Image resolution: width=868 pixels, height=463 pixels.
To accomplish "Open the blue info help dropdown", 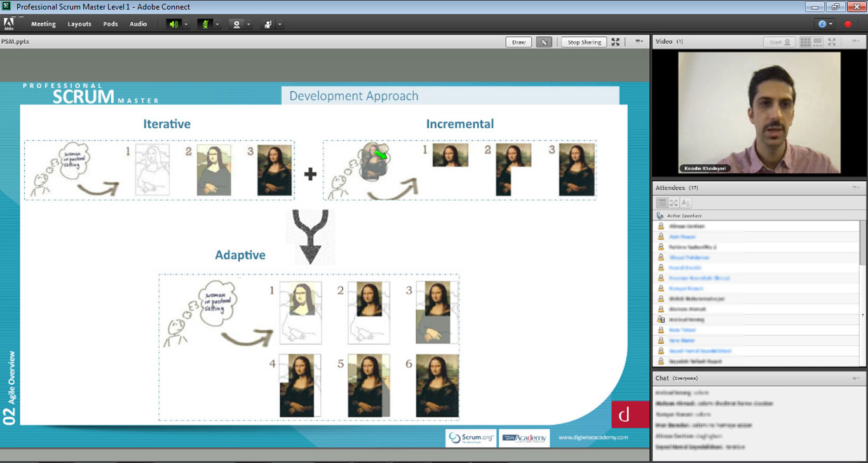I will tap(825, 24).
